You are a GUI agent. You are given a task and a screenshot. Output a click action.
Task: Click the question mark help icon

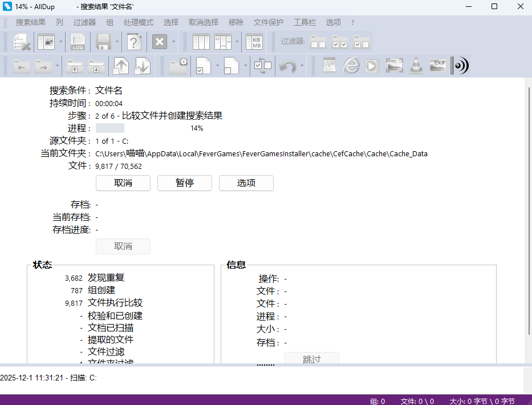(x=134, y=42)
